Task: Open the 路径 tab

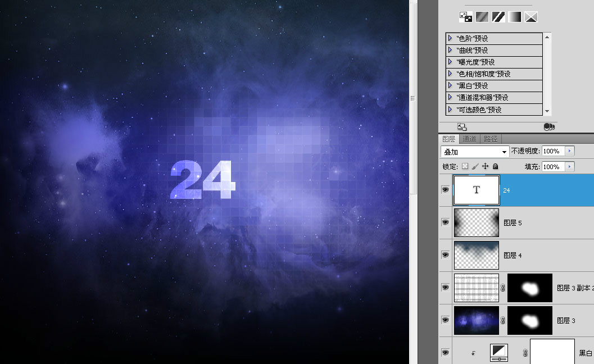Action: (x=491, y=139)
